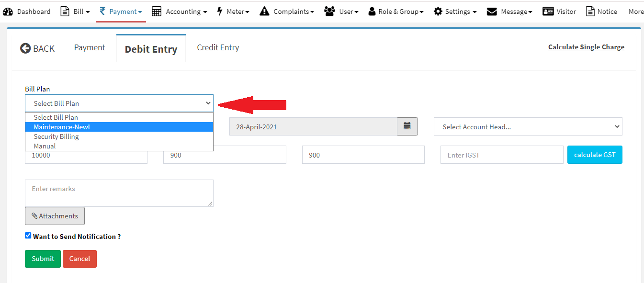Click the Dashboard gauge icon

8,11
